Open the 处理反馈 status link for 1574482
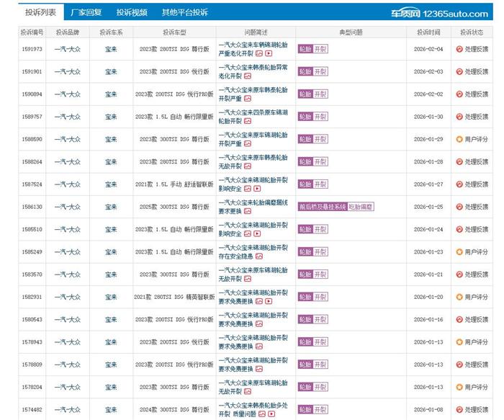The height and width of the screenshot is (420, 504). coord(476,410)
